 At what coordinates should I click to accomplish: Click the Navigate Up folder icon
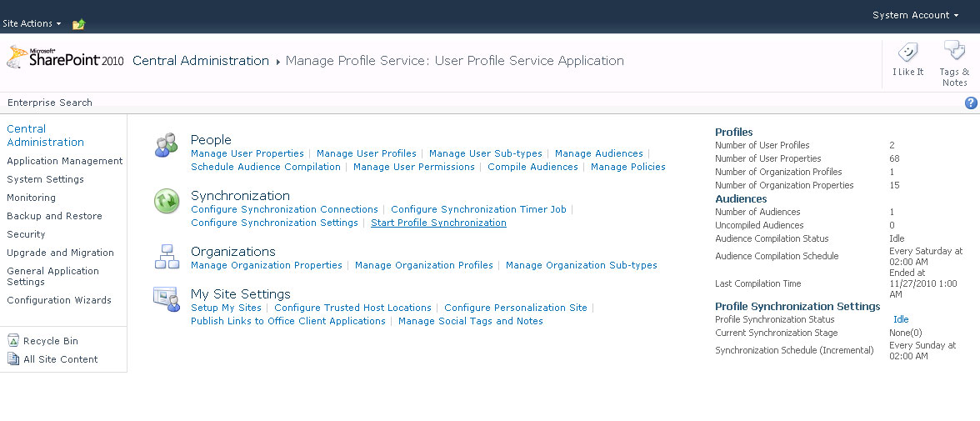(78, 24)
